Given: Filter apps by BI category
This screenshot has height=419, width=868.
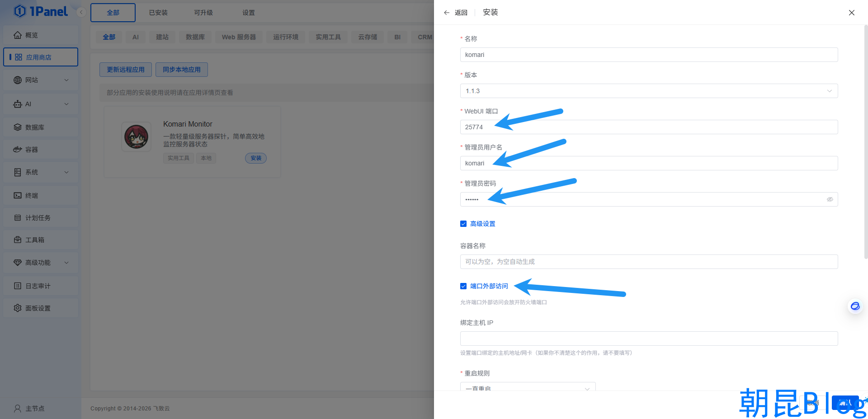Looking at the screenshot, I should pos(397,37).
